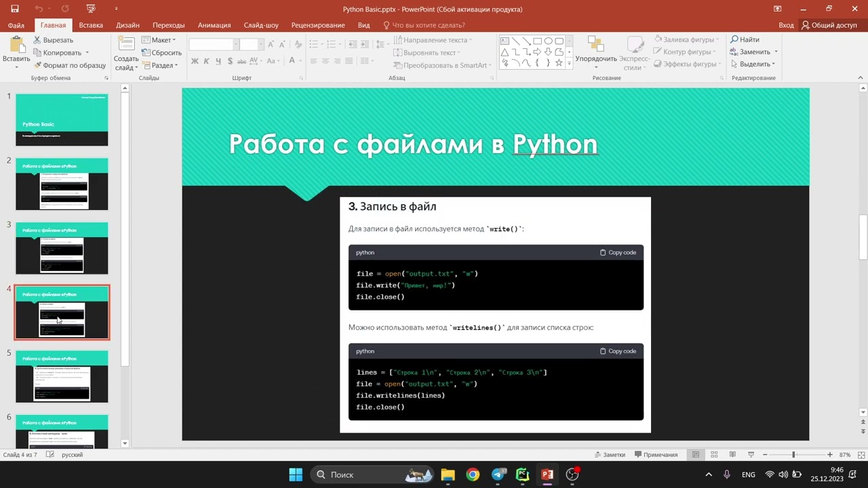Screen dimensions: 868x488
Task: Click the Save icon in quick access toolbar
Action: click(x=14, y=9)
